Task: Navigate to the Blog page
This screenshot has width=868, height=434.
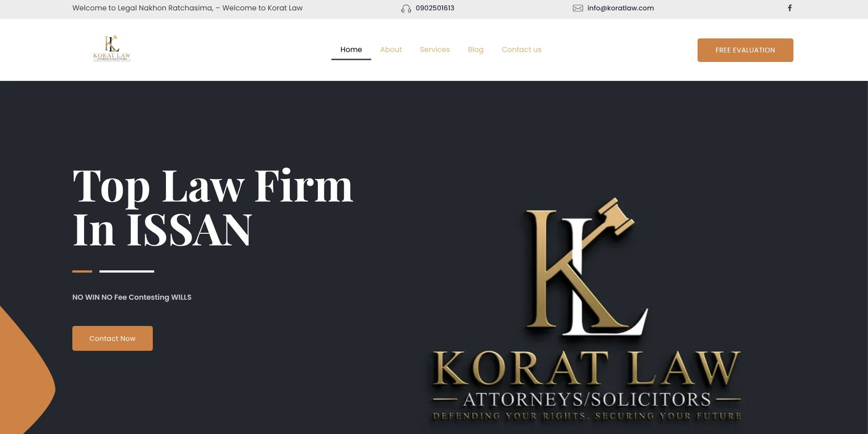Action: point(475,49)
